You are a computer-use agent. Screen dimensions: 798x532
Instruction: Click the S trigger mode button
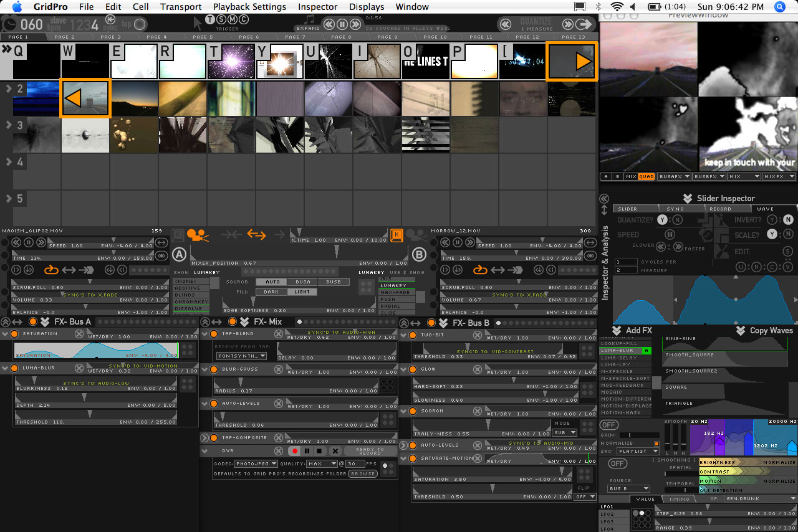click(x=221, y=20)
